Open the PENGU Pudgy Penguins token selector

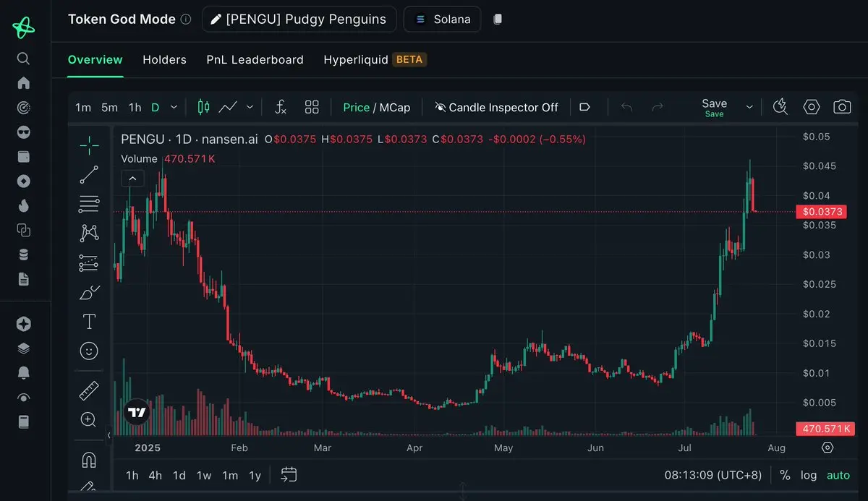[x=299, y=20]
